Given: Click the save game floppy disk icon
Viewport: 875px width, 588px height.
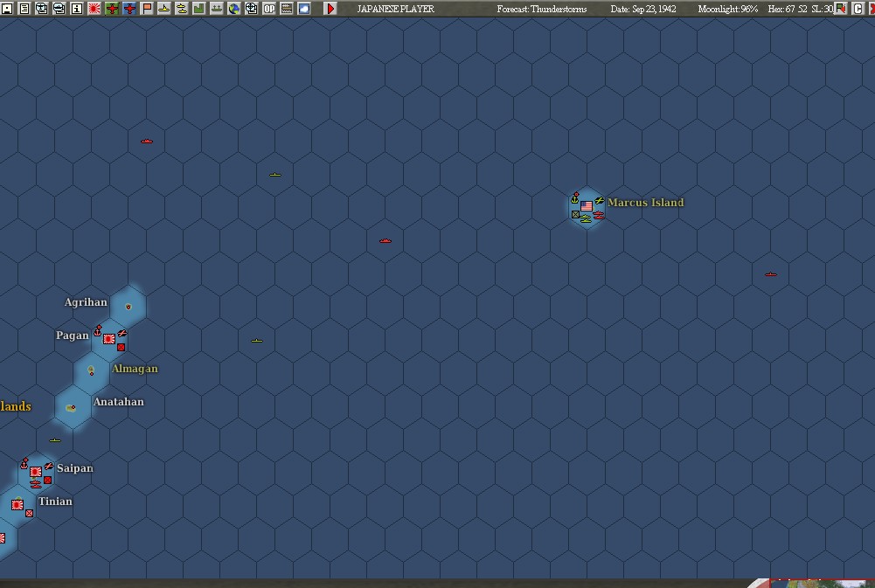Looking at the screenshot, I should pos(7,9).
